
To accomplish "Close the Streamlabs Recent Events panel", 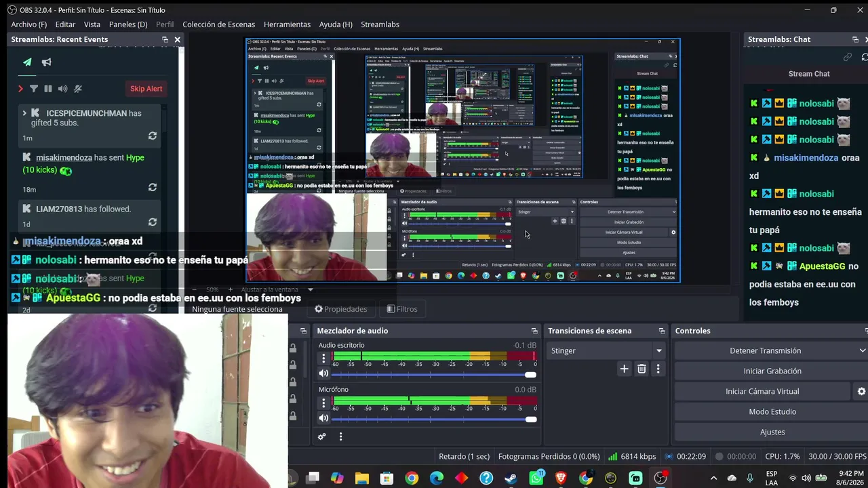I will [178, 39].
